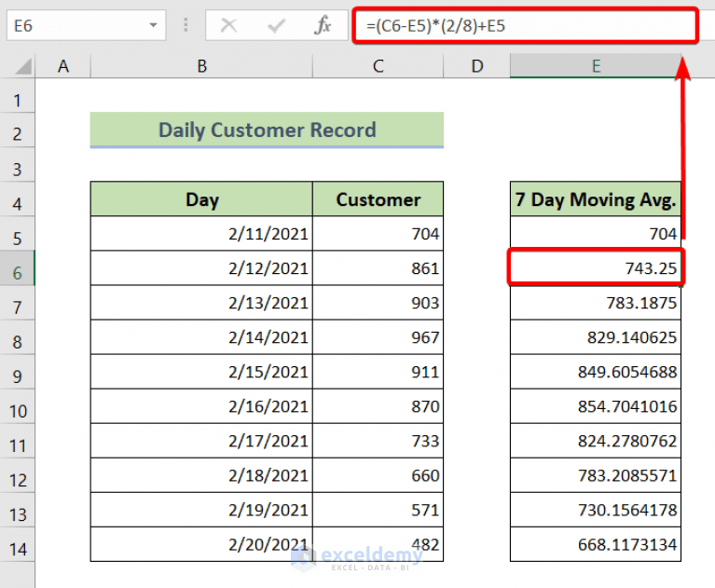Select the date cell 2/14/2021

[201, 337]
